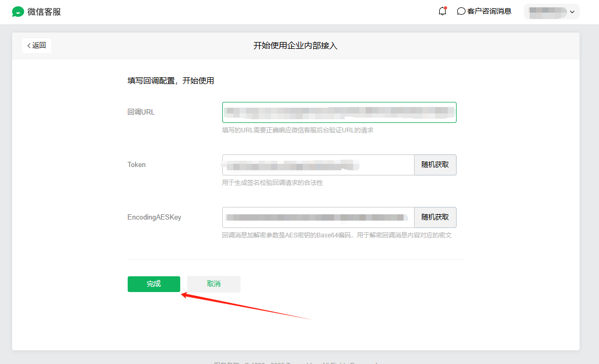Open the blurred account name dropdown
This screenshot has height=364, width=599.
(548, 12)
